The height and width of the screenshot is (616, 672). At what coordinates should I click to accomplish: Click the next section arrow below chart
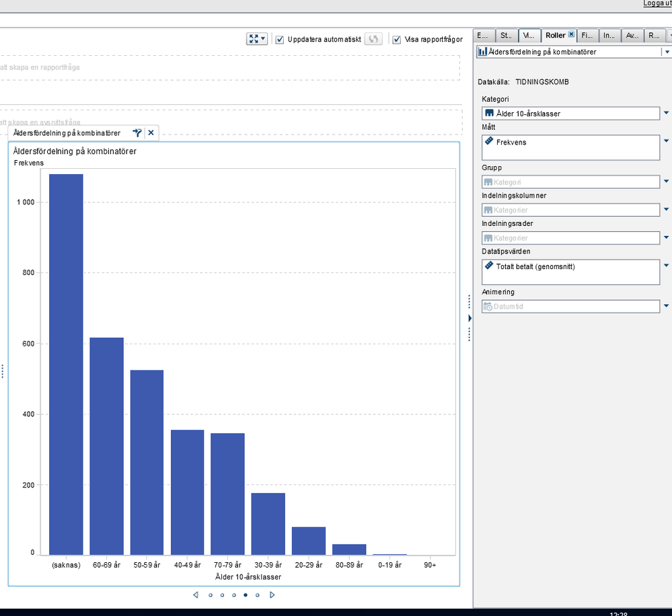click(272, 594)
